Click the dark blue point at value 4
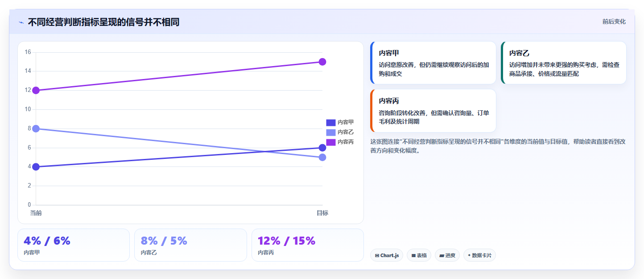 pyautogui.click(x=36, y=167)
